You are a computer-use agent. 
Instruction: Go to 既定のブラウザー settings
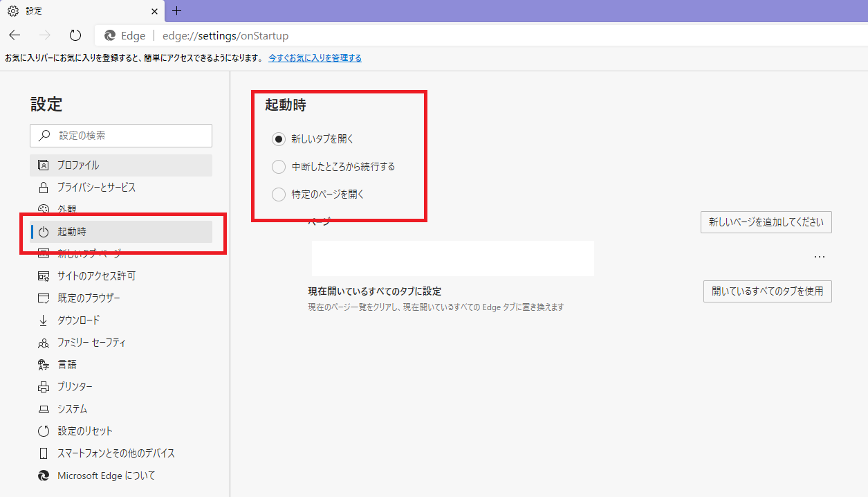click(x=121, y=298)
